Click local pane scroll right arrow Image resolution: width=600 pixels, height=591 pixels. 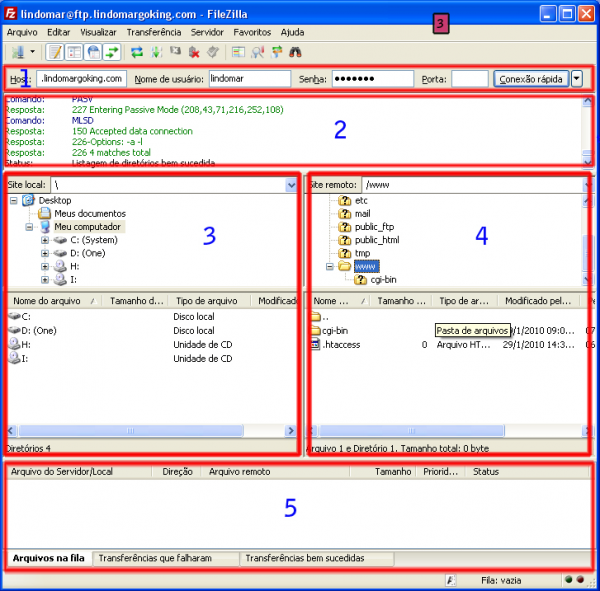[x=291, y=431]
